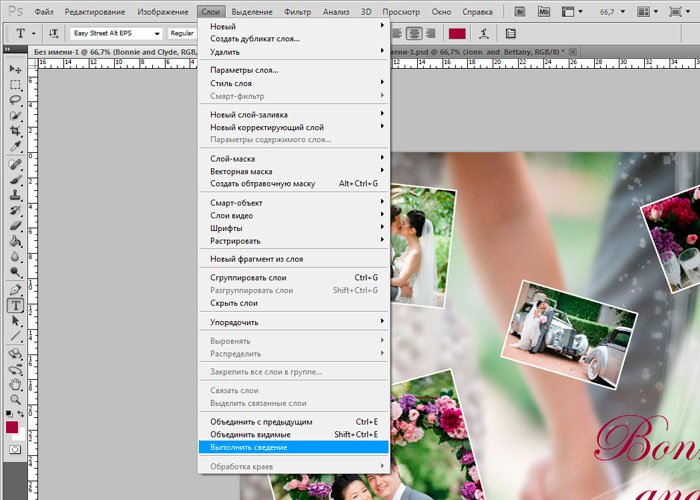Viewport: 700px width, 500px height.
Task: Click Создать дубликат слоя
Action: [254, 38]
